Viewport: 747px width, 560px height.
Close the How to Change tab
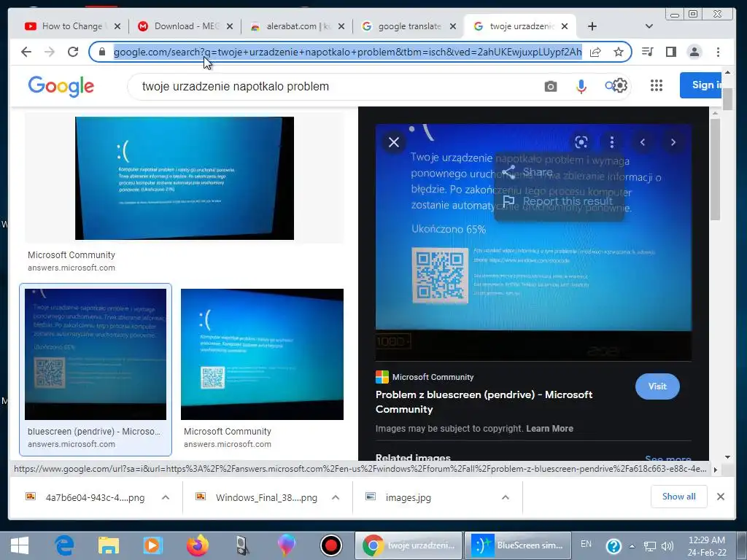pos(117,26)
